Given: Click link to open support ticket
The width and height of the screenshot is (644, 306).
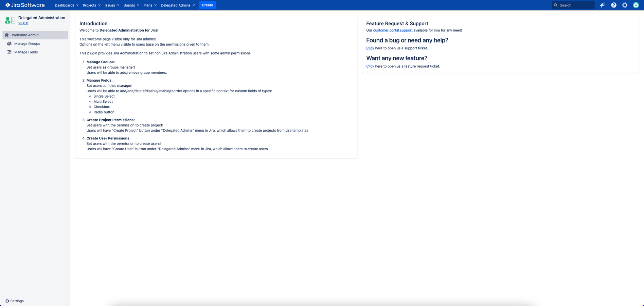Looking at the screenshot, I should (370, 48).
